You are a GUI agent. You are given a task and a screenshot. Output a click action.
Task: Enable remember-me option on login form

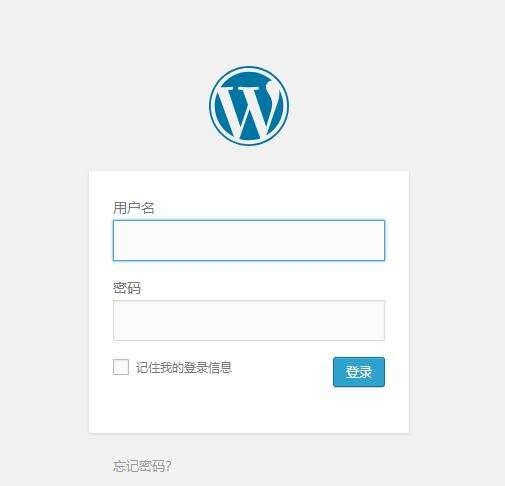tap(121, 367)
